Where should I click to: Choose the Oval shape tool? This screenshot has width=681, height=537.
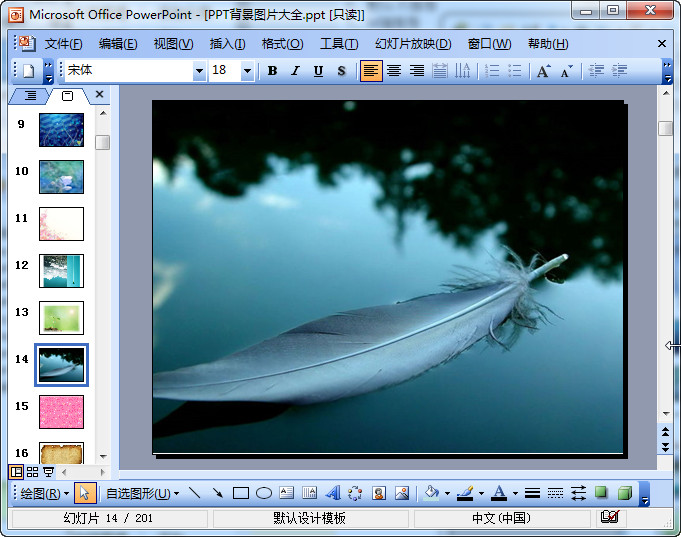[264, 493]
